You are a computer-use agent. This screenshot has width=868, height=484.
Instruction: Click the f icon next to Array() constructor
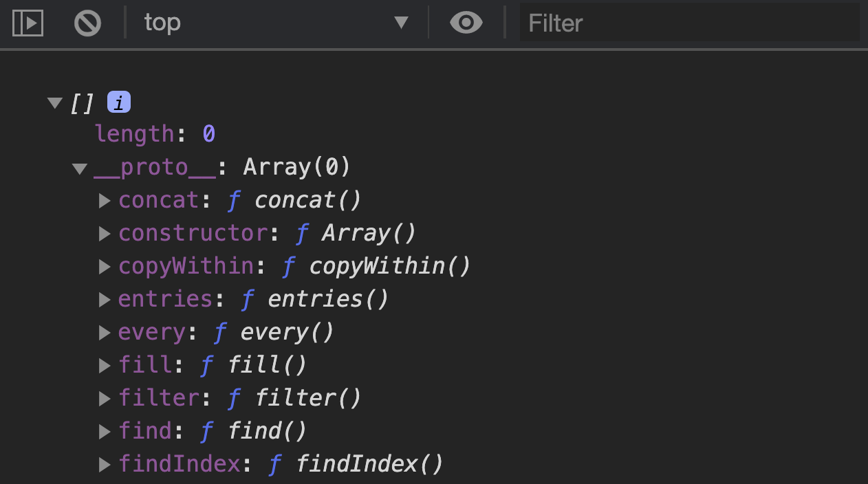[x=302, y=233]
